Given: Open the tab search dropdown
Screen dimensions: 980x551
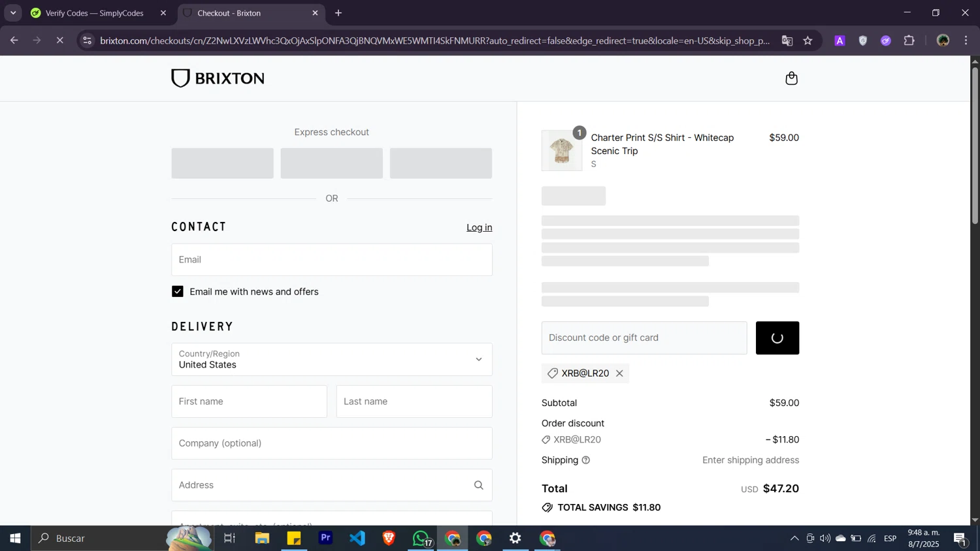Looking at the screenshot, I should pyautogui.click(x=13, y=13).
